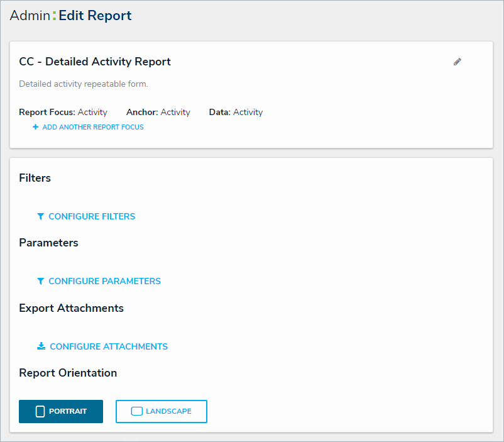The height and width of the screenshot is (442, 504).
Task: Click the phone-shaped icon in Portrait button
Action: coord(40,412)
